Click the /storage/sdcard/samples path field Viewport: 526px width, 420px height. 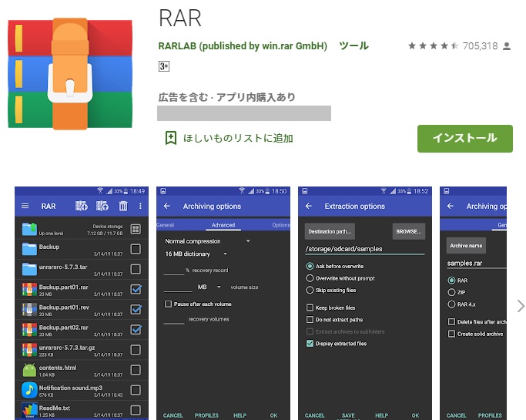coord(364,249)
